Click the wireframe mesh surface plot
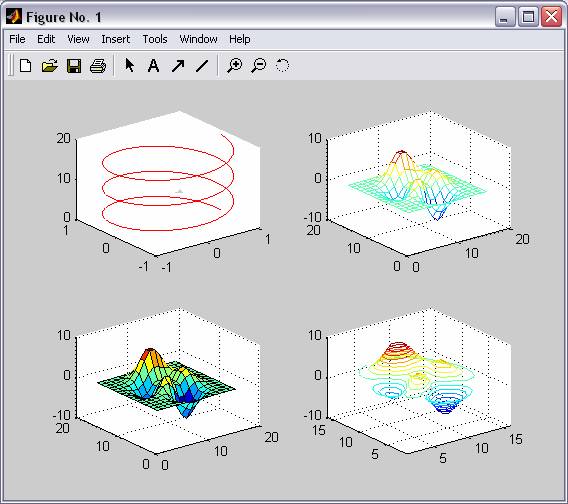Screen dimensions: 568x504 [x=418, y=185]
